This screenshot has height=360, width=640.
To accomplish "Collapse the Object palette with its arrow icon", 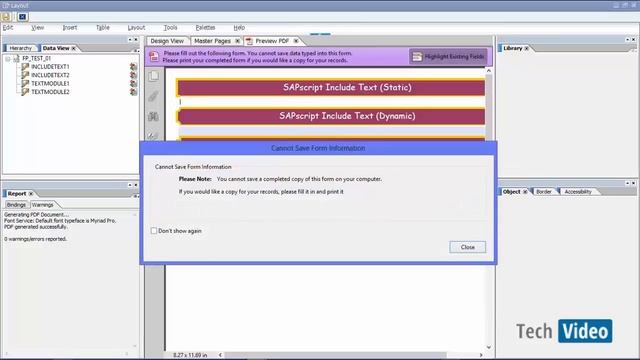I will [627, 183].
